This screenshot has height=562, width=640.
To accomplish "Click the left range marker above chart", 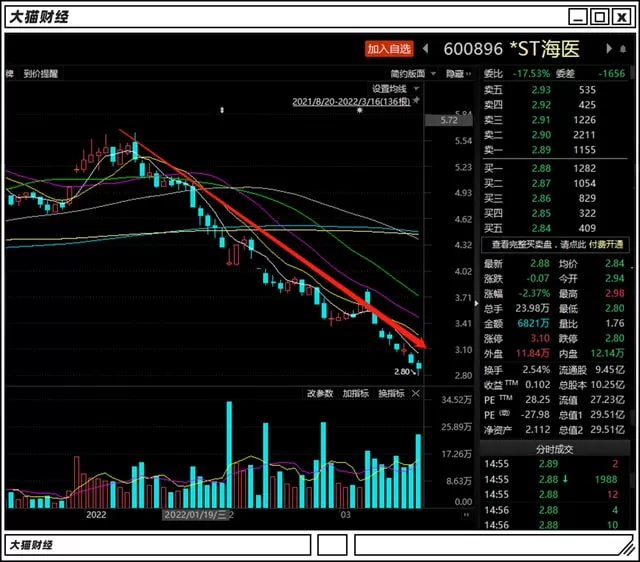I will coord(222,110).
